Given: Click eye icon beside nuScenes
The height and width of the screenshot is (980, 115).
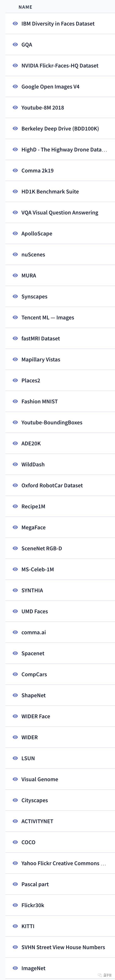Looking at the screenshot, I should (x=15, y=255).
